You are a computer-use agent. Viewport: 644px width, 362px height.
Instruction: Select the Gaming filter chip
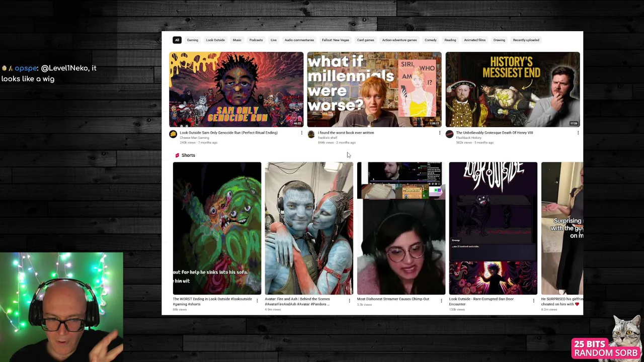coord(193,40)
